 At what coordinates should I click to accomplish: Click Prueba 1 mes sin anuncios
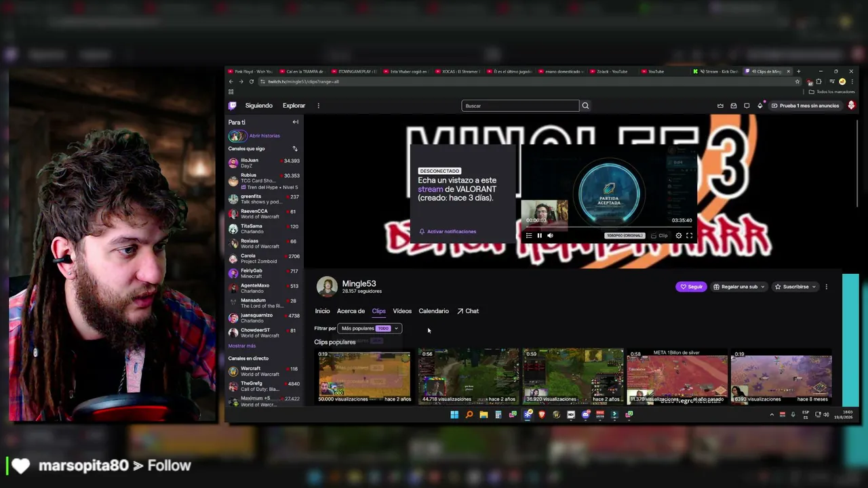tap(805, 106)
